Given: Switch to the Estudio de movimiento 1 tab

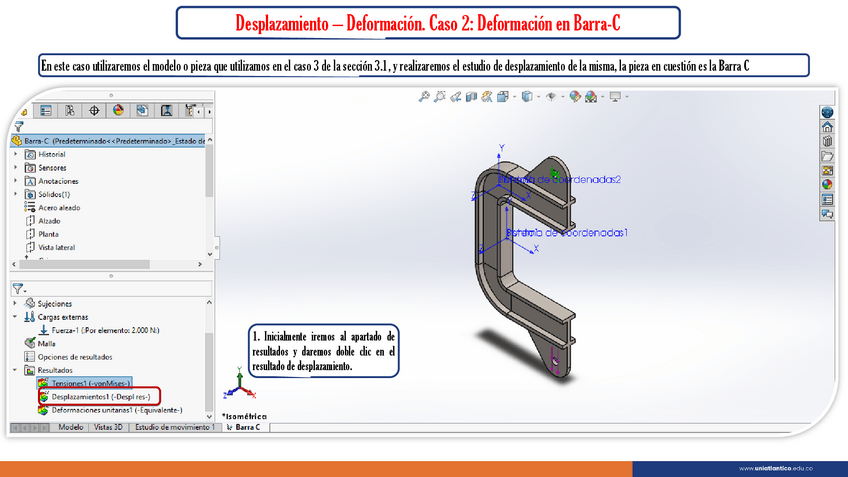Looking at the screenshot, I should (x=175, y=427).
